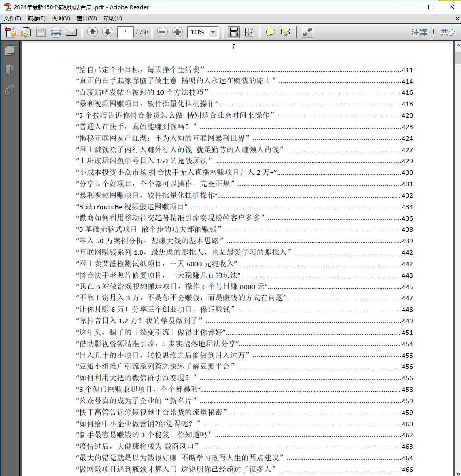
Task: Click the Adobe Reader title bar app icon
Action: 7,7
